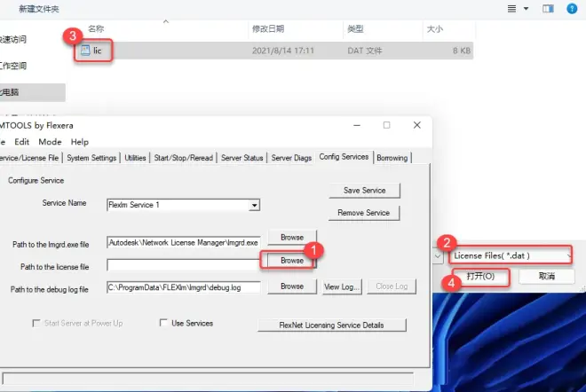The height and width of the screenshot is (392, 586).
Task: Change the view layout icon
Action: (511, 9)
